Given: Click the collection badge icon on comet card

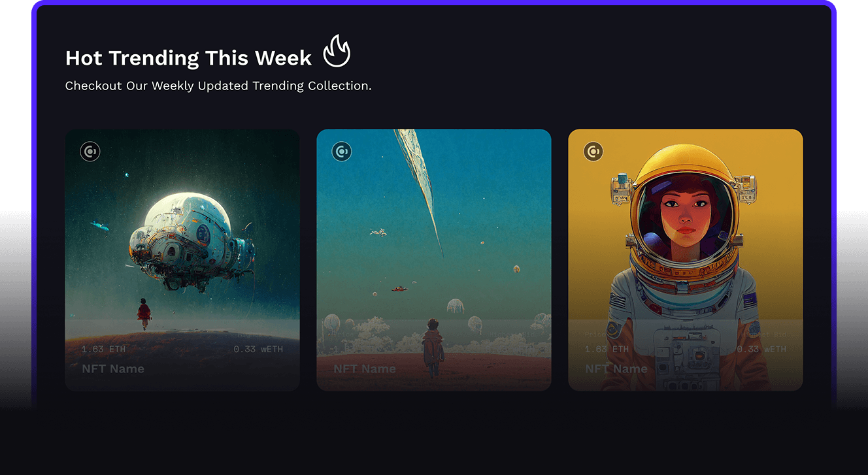Looking at the screenshot, I should point(342,152).
